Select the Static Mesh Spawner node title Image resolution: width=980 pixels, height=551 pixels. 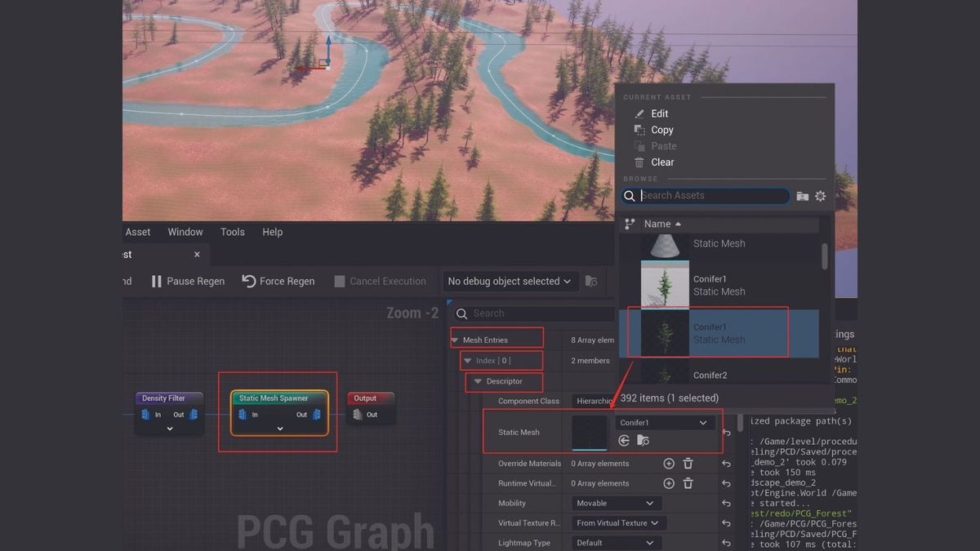tap(274, 398)
